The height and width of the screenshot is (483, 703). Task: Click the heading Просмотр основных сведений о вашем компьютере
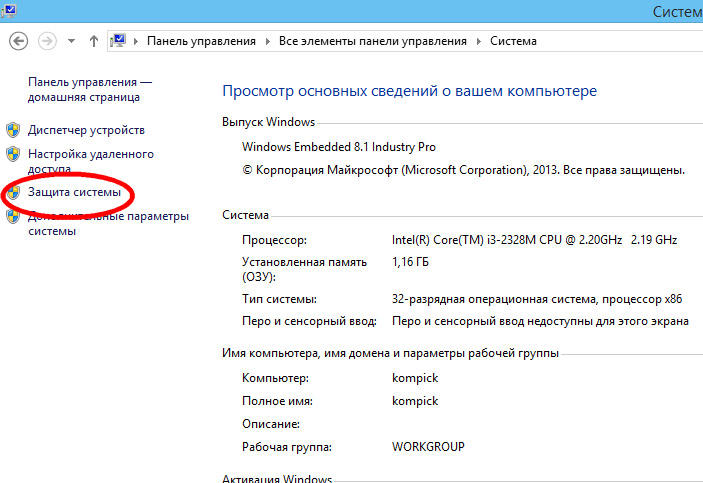tap(409, 91)
